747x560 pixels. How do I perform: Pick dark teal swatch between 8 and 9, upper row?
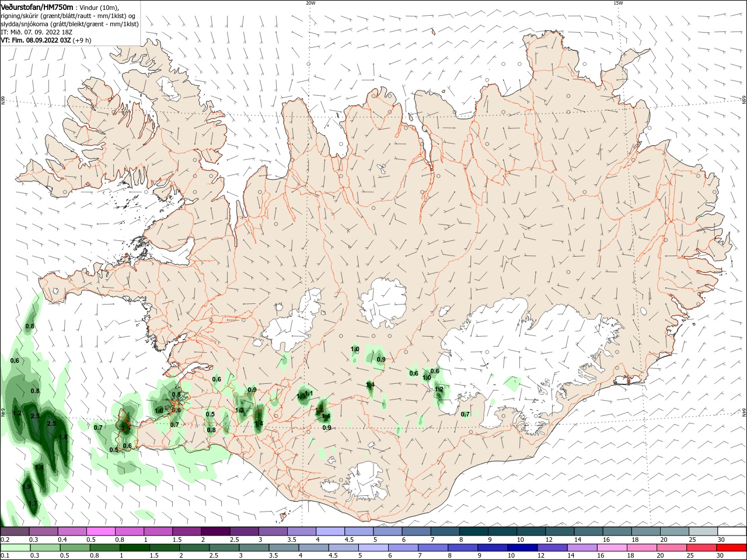coord(473,531)
